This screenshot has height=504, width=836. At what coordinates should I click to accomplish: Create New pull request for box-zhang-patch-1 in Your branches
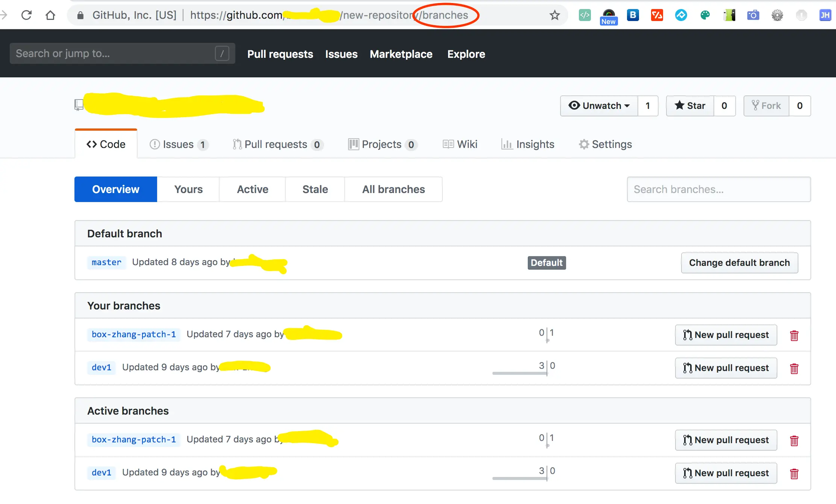tap(726, 335)
